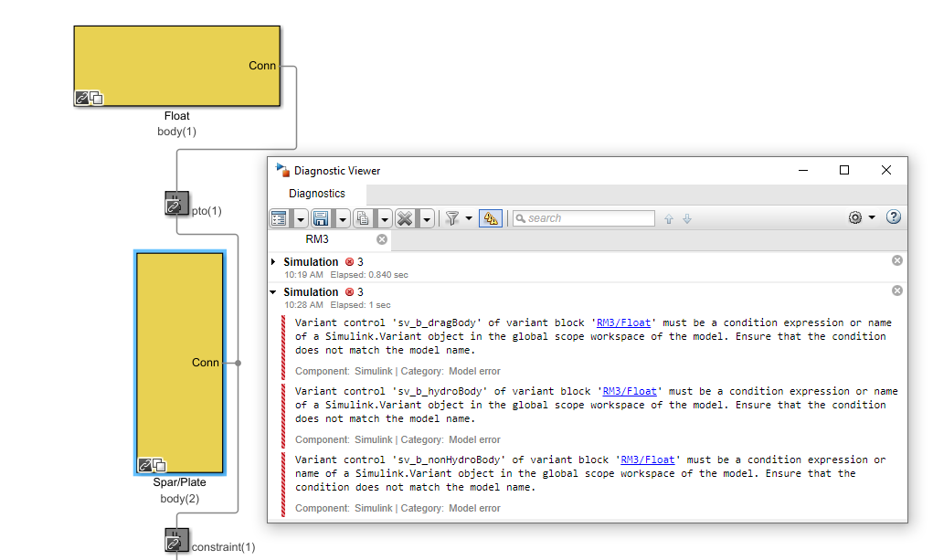This screenshot has height=560, width=933.
Task: Expand the 10:19 AM Simulation section
Action: point(271,261)
